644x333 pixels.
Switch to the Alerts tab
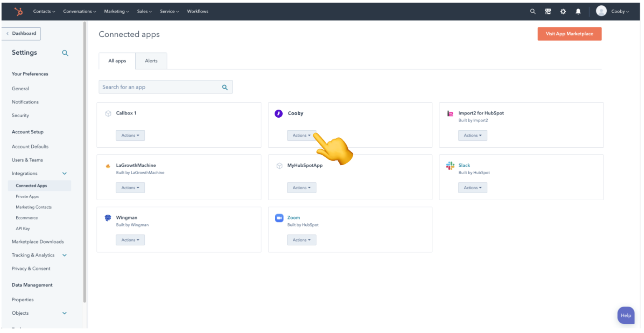point(151,61)
